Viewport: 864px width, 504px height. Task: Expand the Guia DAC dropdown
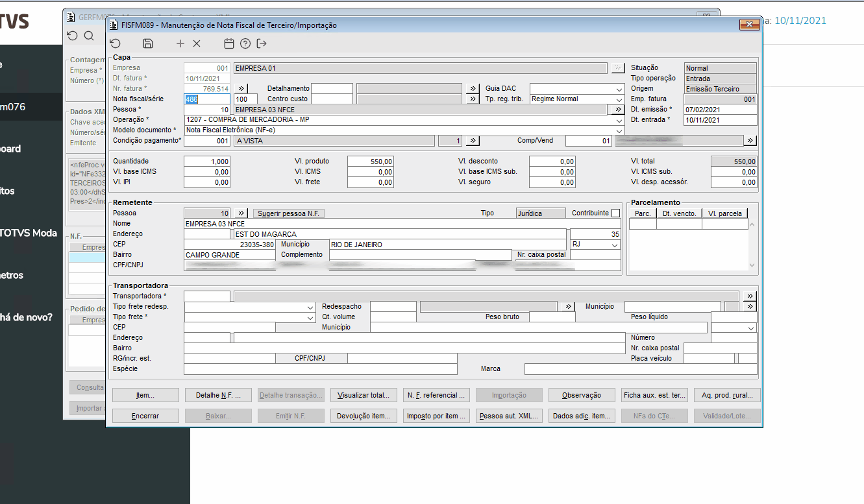[x=619, y=89]
